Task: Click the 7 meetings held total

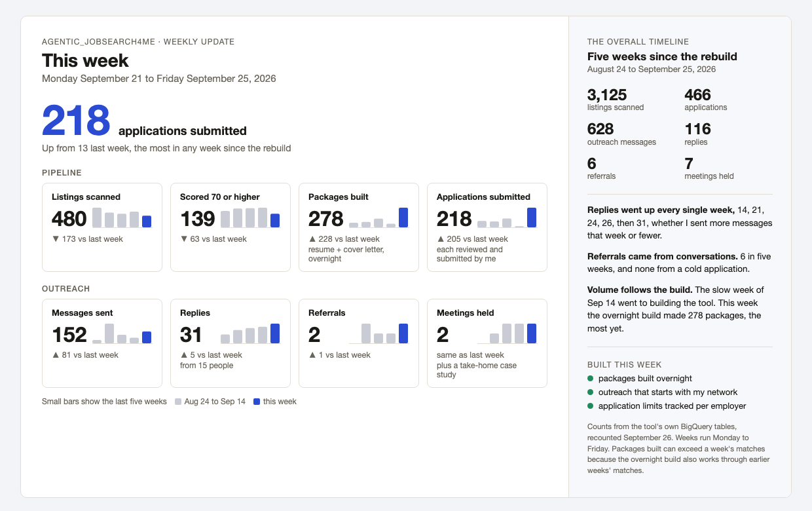Action: [x=689, y=163]
